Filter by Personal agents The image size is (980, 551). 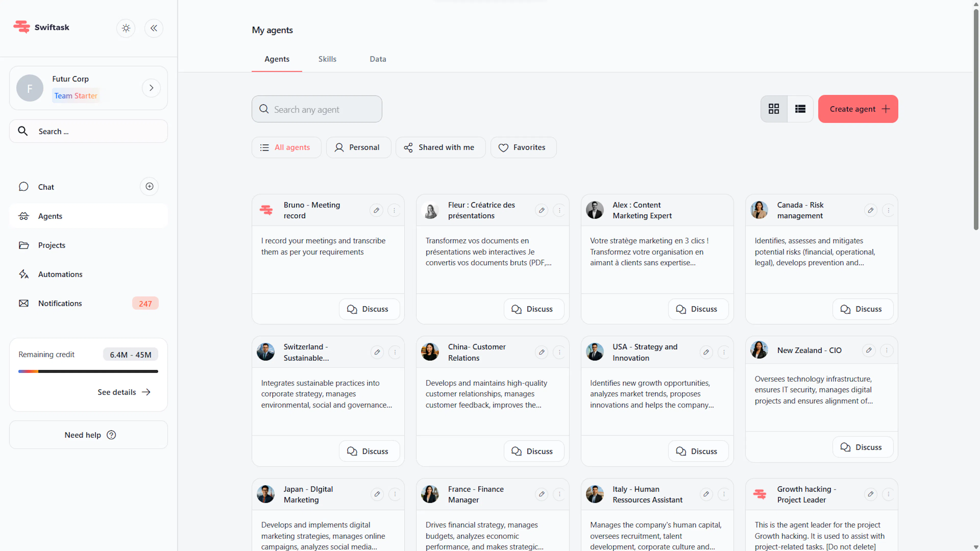pyautogui.click(x=358, y=147)
